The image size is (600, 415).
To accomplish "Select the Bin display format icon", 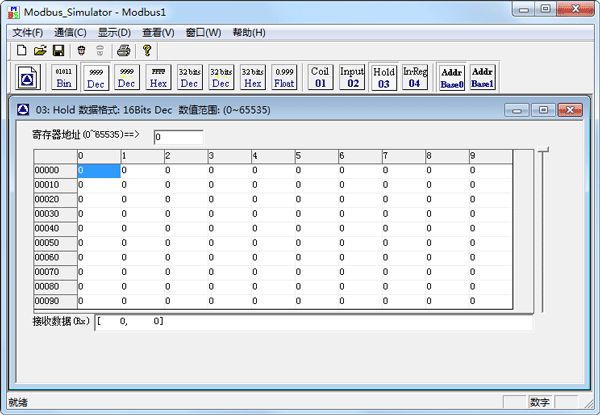I will click(64, 77).
